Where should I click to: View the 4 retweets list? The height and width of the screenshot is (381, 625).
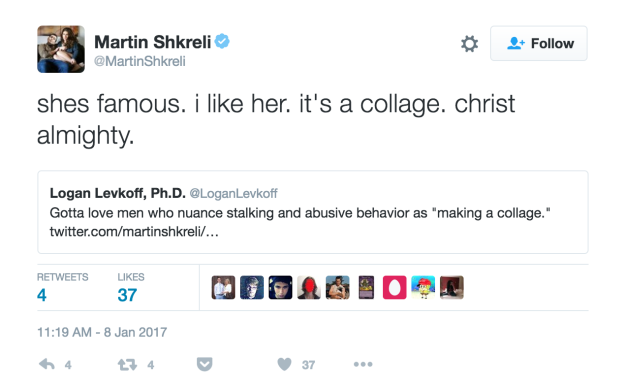pos(63,288)
